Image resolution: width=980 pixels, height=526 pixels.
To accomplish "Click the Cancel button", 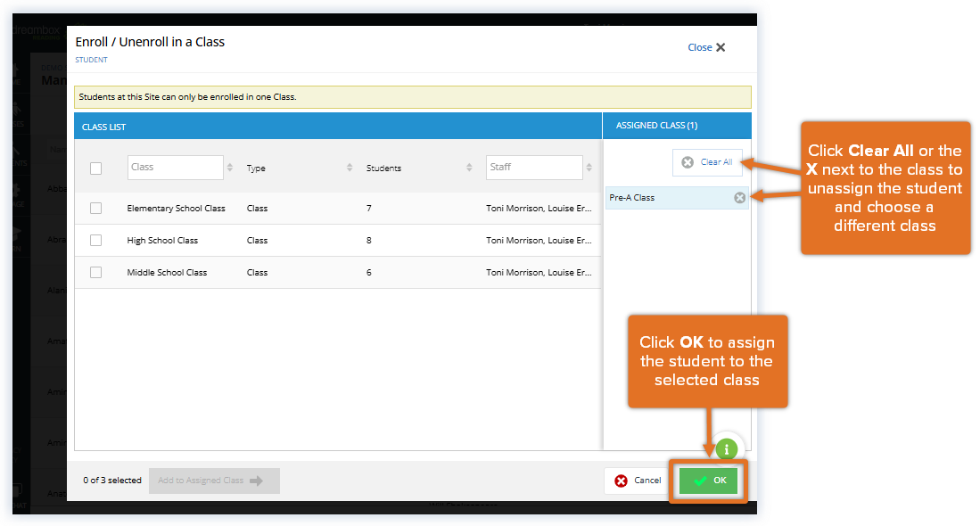I will [x=635, y=481].
